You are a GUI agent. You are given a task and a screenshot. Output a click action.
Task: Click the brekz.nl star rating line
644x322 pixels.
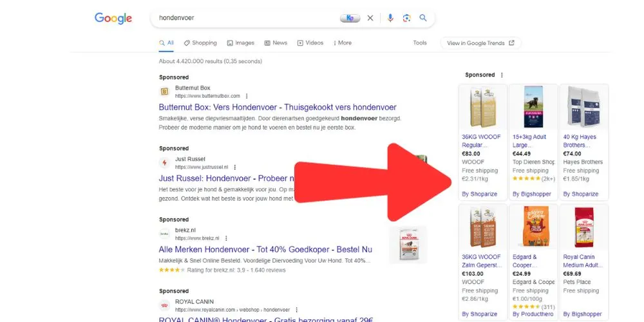coord(222,270)
